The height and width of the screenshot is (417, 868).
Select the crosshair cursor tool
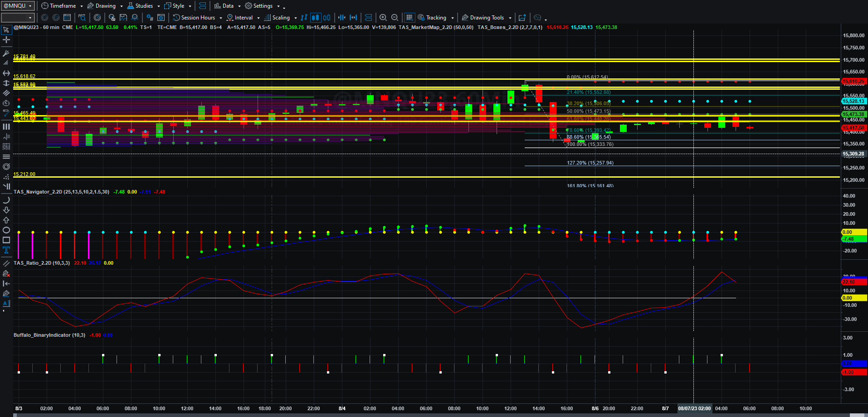6,40
